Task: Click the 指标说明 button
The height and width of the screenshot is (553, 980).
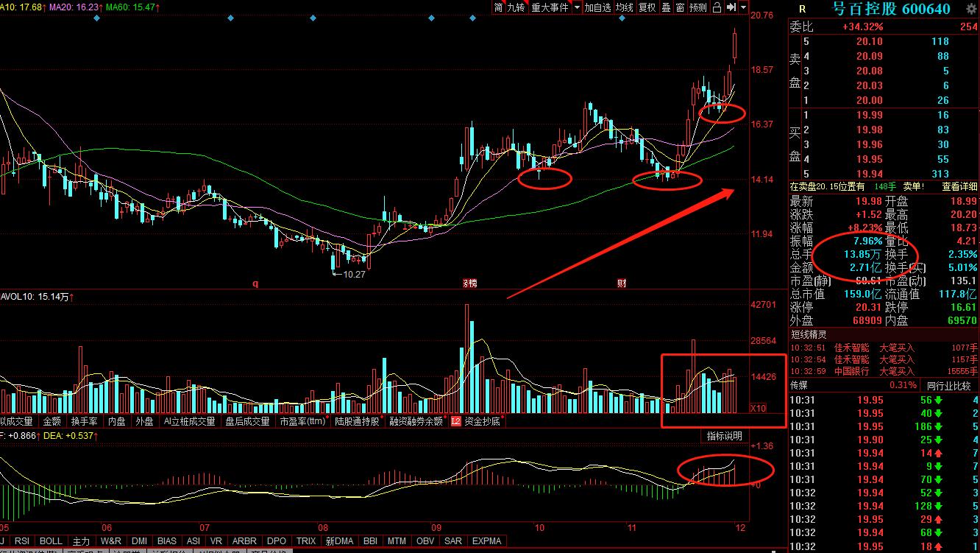Action: pos(725,437)
